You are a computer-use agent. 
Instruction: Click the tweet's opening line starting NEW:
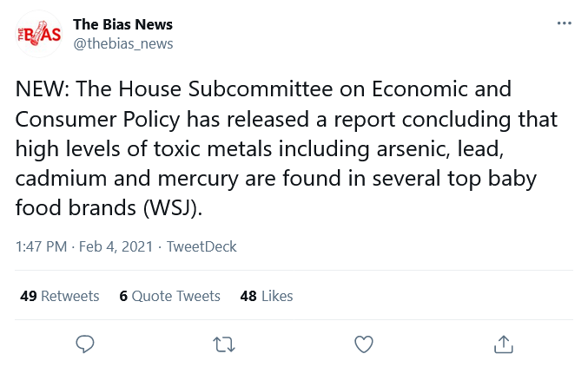263,89
